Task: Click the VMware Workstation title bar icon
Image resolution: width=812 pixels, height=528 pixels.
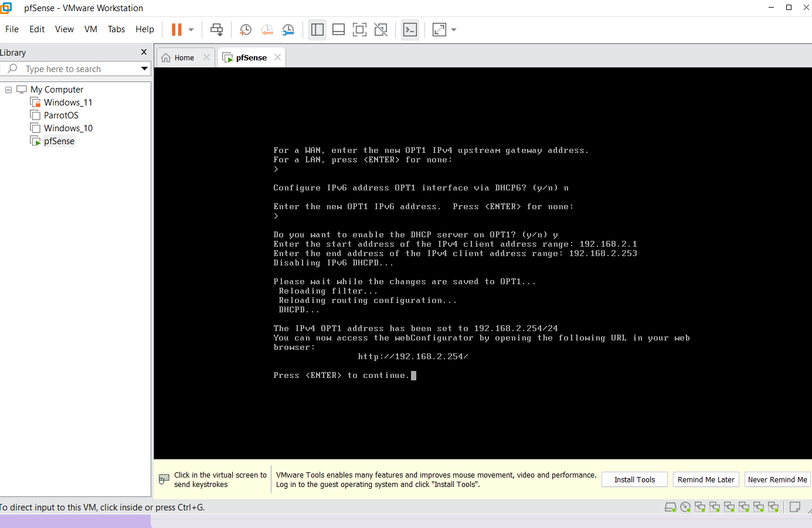Action: (x=5, y=8)
